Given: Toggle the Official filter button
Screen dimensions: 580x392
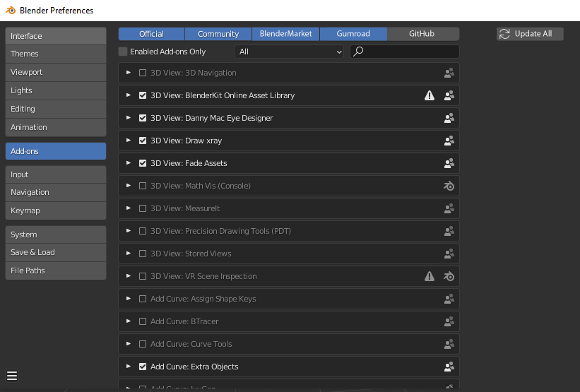Looking at the screenshot, I should click(x=151, y=34).
